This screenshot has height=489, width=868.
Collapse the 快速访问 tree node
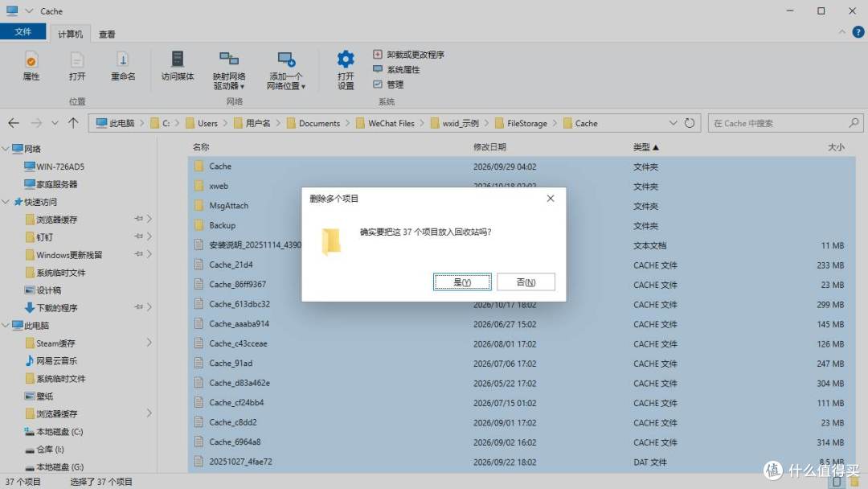6,202
